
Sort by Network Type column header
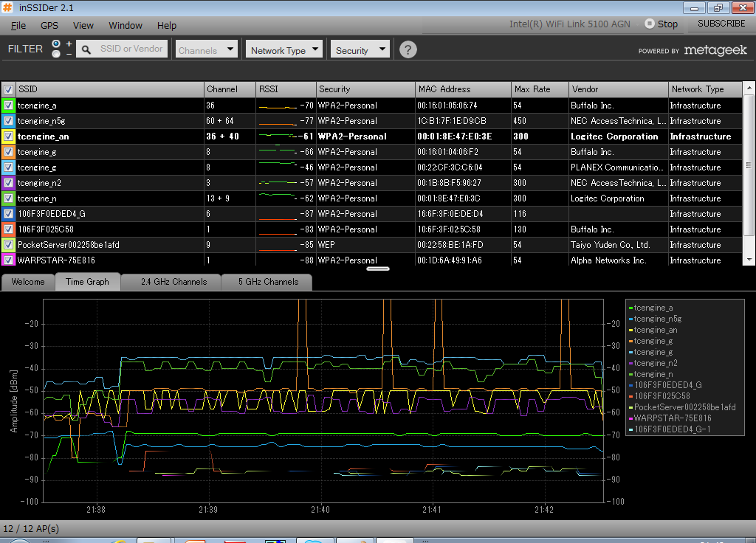pyautogui.click(x=705, y=89)
